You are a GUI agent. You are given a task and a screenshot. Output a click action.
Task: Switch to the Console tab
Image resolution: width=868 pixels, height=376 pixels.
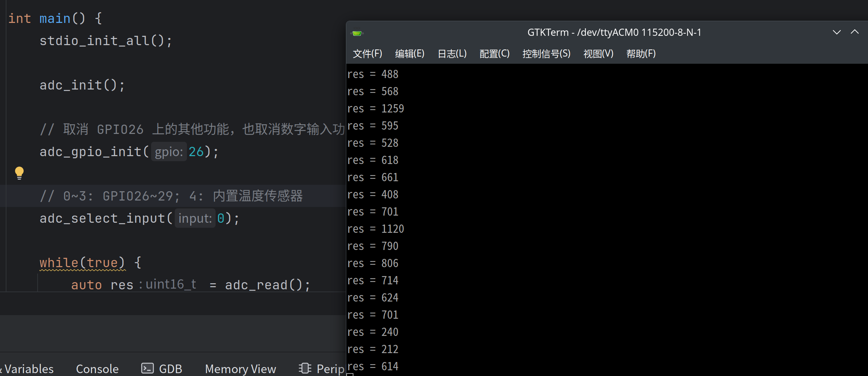pyautogui.click(x=97, y=368)
